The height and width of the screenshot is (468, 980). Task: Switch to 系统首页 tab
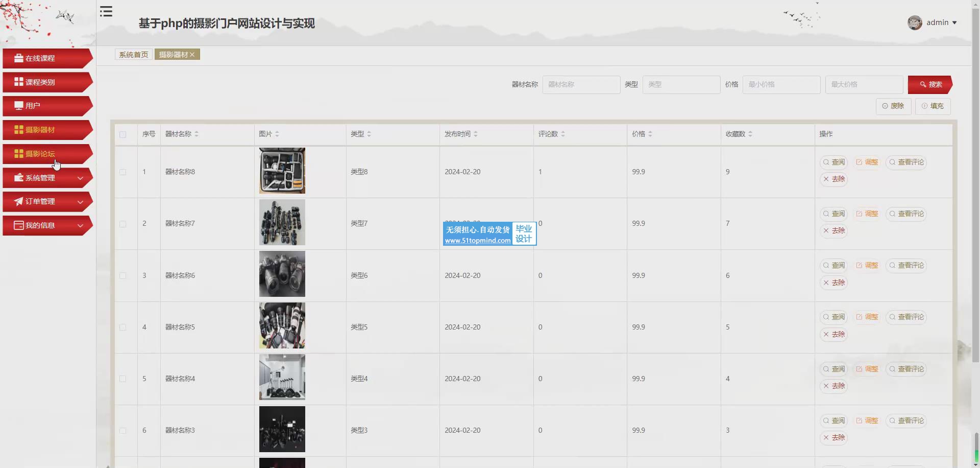pos(134,55)
